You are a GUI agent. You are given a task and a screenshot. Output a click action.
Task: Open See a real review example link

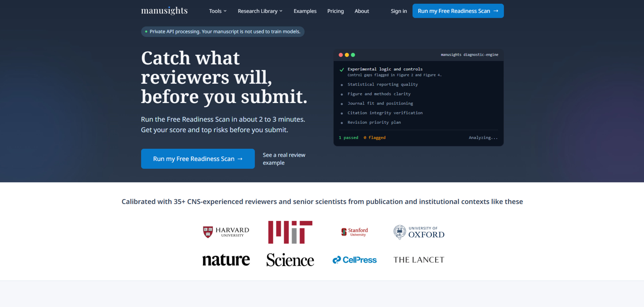284,159
